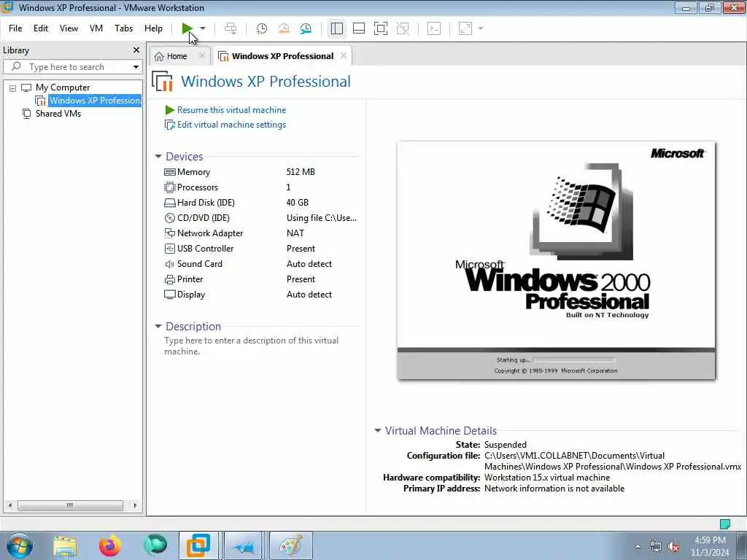747x560 pixels.
Task: Open the Windows Start button
Action: [x=20, y=545]
